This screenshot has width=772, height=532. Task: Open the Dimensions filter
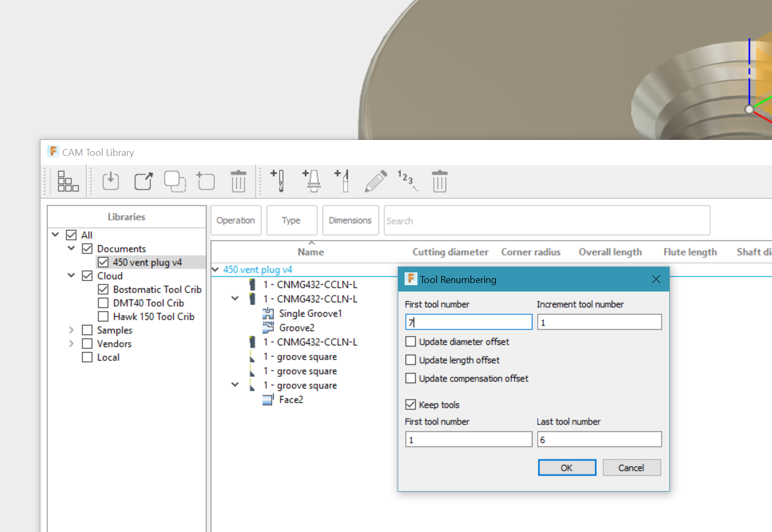[350, 220]
